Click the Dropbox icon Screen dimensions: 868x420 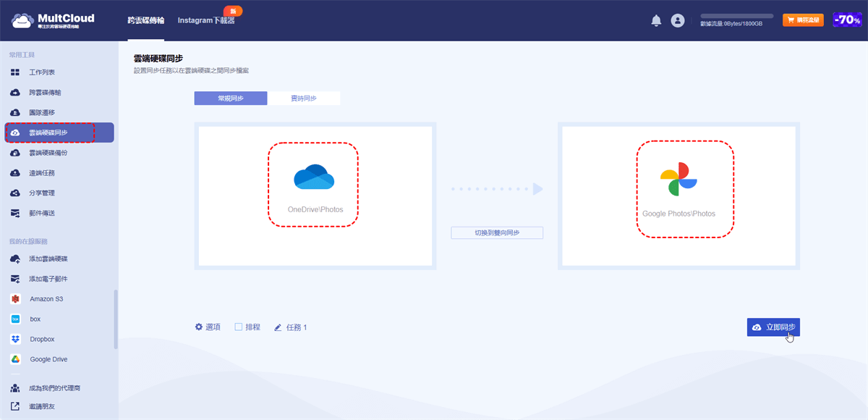pos(14,339)
